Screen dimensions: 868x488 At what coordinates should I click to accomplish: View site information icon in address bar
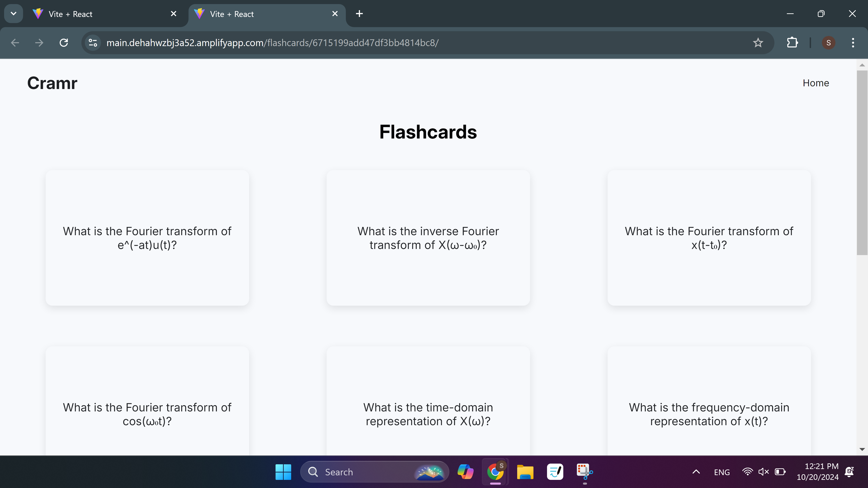[x=93, y=43]
